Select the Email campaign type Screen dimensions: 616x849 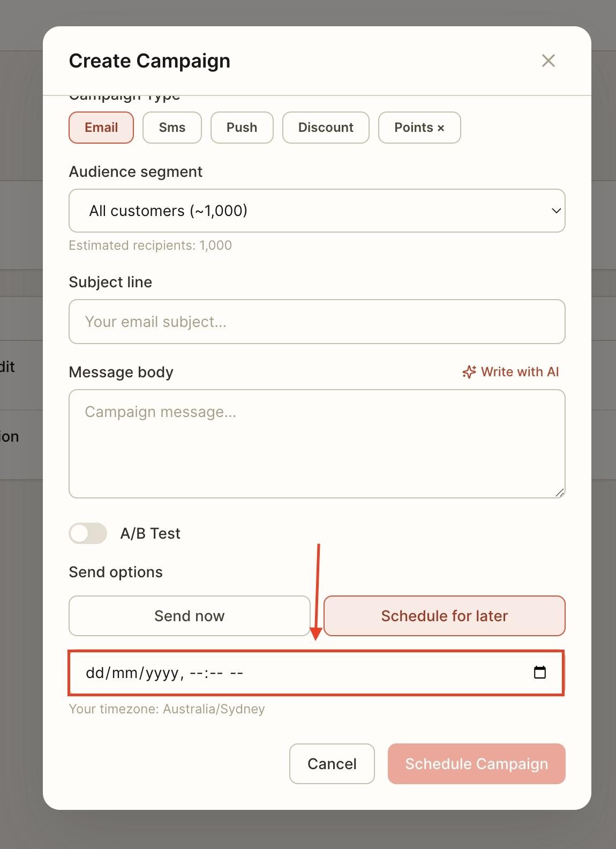pos(101,128)
